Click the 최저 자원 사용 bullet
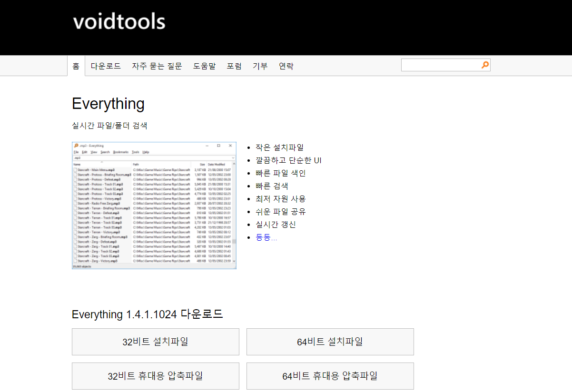The image size is (572, 392). tap(280, 199)
